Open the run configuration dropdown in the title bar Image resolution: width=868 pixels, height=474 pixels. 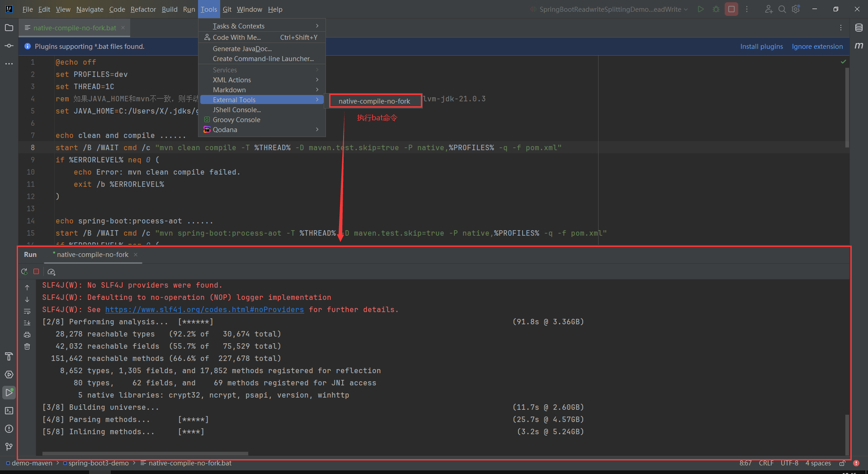(608, 9)
